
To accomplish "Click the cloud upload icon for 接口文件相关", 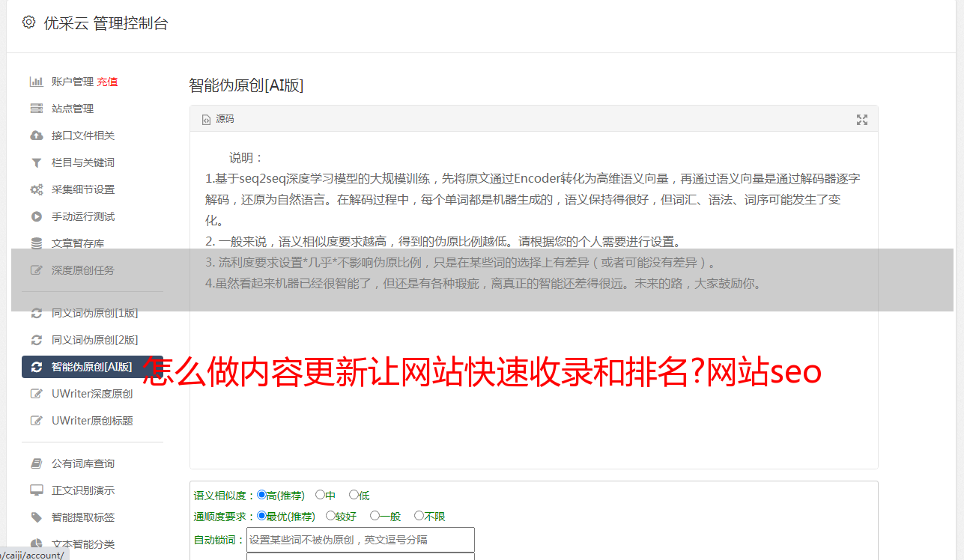I will pyautogui.click(x=36, y=136).
